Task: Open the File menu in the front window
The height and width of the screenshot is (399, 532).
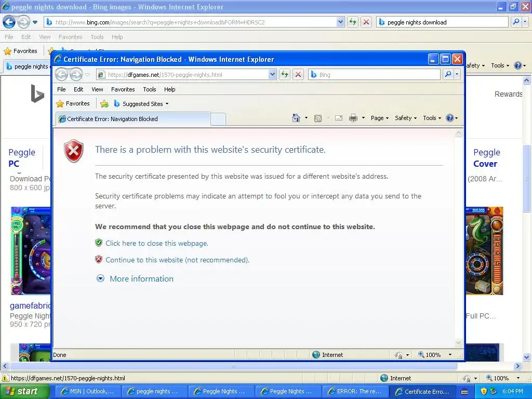Action: (x=61, y=89)
